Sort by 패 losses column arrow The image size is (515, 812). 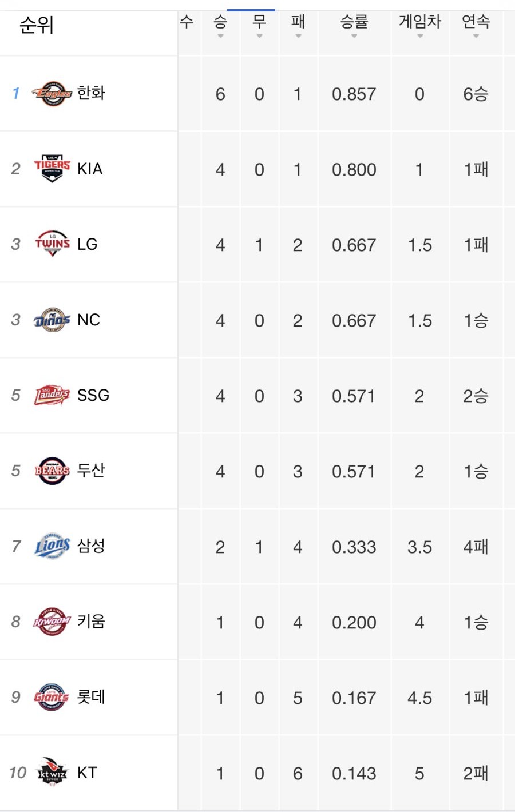point(298,36)
